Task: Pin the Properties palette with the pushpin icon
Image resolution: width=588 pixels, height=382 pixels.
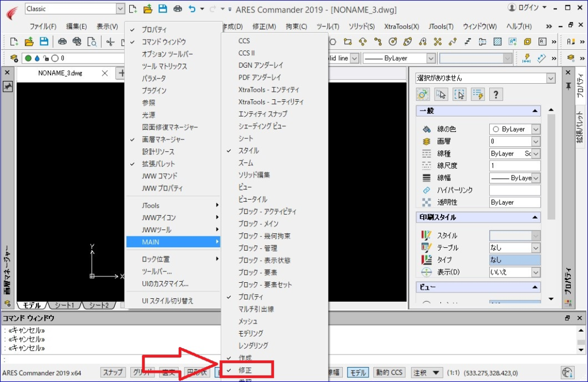Action: (x=568, y=86)
